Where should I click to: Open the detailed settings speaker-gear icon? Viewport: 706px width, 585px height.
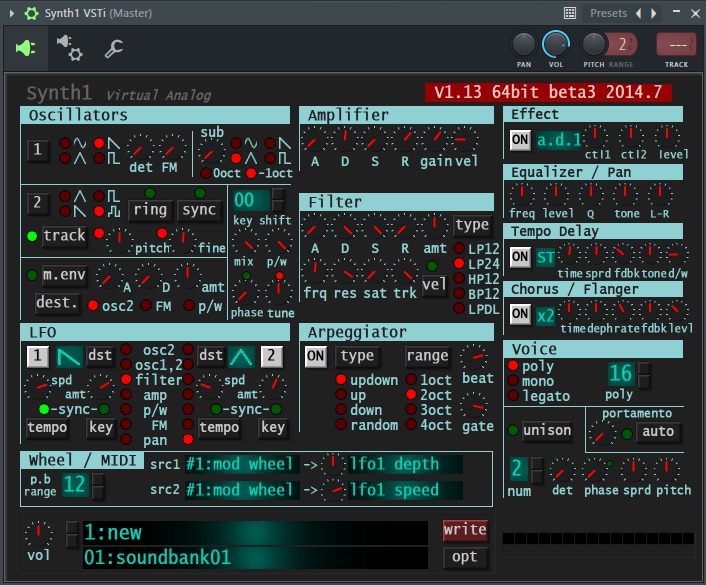pos(69,48)
